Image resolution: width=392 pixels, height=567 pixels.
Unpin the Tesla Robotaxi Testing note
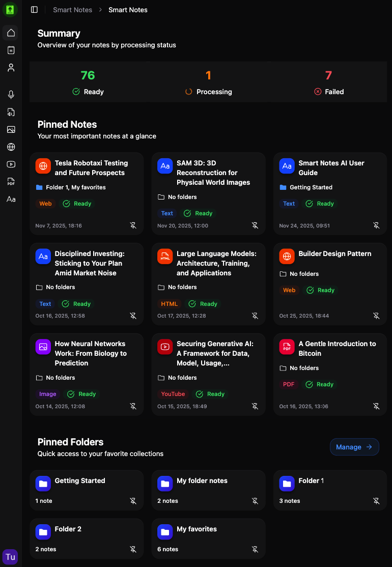[x=133, y=225]
